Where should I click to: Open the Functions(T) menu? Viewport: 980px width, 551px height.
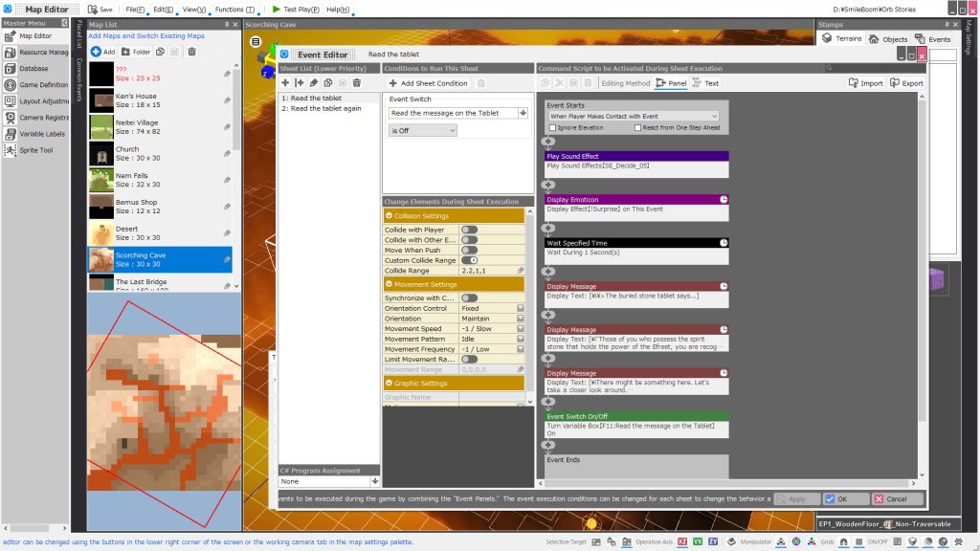[234, 10]
